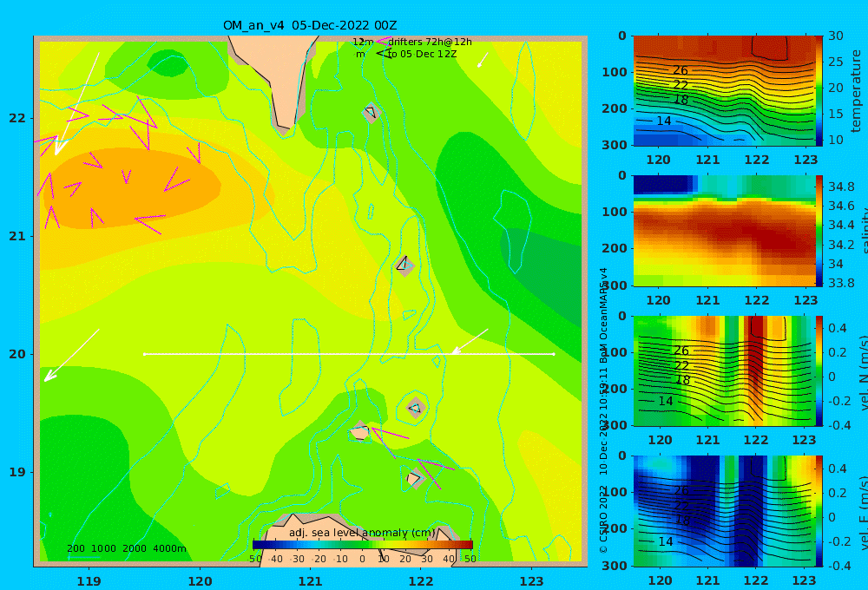Image resolution: width=868 pixels, height=590 pixels.
Task: Click the 'adj. sea level anomaly (cm)' label
Action: pyautogui.click(x=362, y=533)
